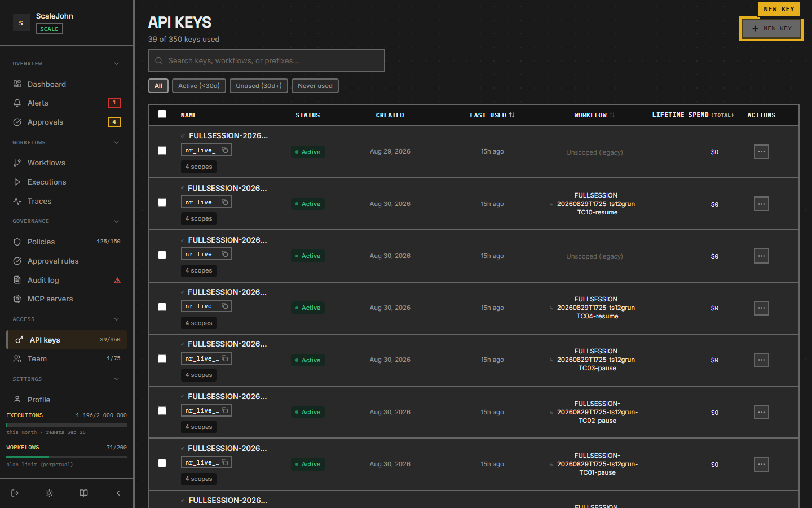The image size is (812, 508).
Task: Open documentation book icon in sidebar footer
Action: (83, 493)
